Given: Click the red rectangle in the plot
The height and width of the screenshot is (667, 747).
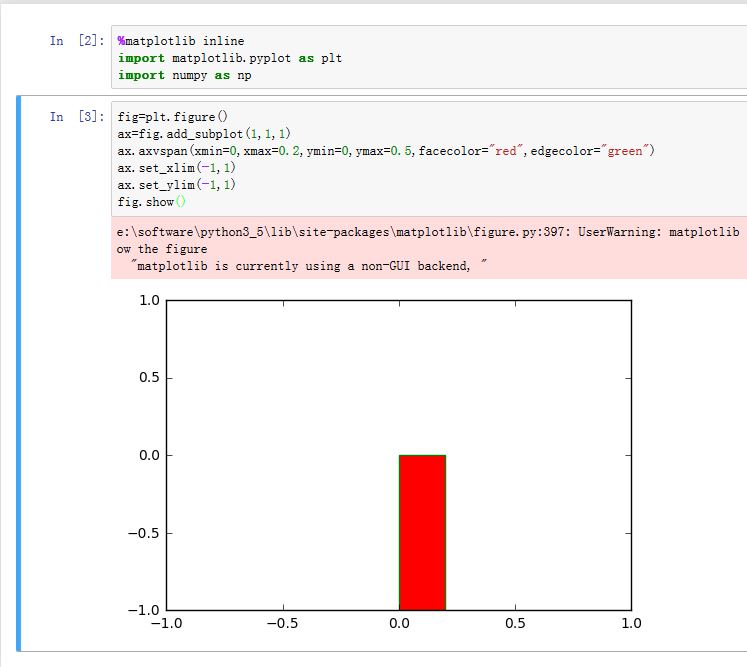Looking at the screenshot, I should pos(422,533).
